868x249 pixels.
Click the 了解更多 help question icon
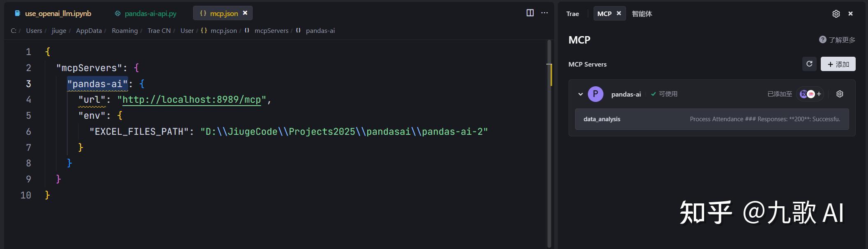[822, 39]
